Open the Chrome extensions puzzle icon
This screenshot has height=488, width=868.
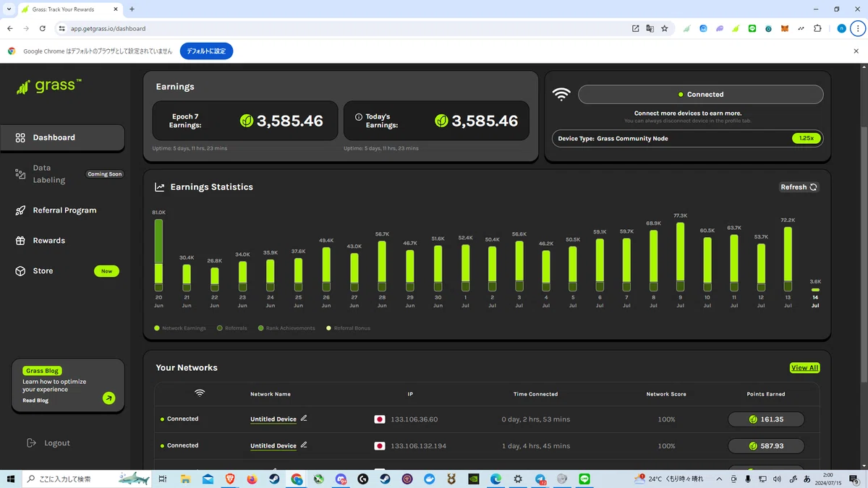pyautogui.click(x=817, y=28)
